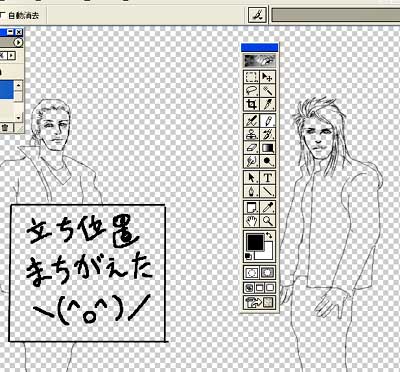Image resolution: width=400 pixels, height=372 pixels.
Task: Choose the Eraser tool
Action: pyautogui.click(x=251, y=148)
